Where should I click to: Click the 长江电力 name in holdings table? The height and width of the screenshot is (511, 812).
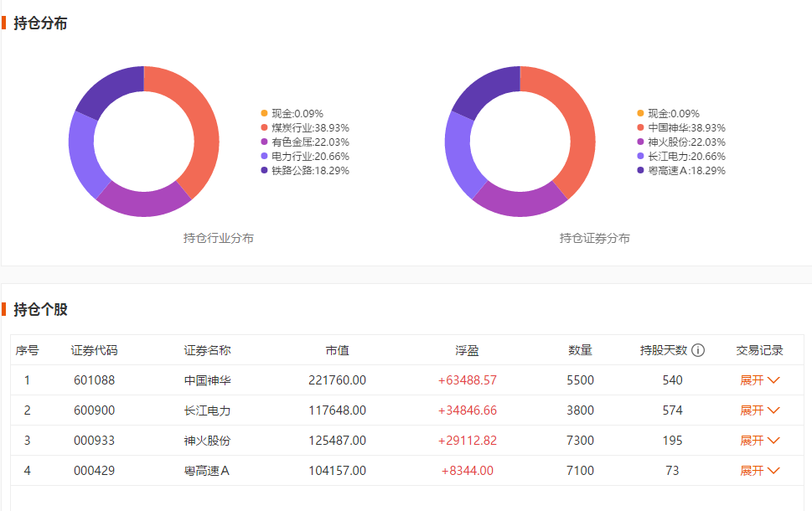[207, 410]
